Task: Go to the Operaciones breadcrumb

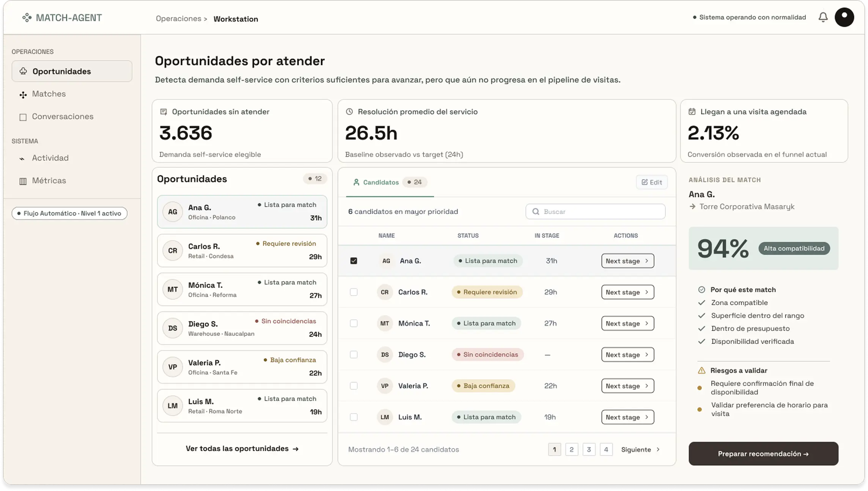Action: (178, 19)
